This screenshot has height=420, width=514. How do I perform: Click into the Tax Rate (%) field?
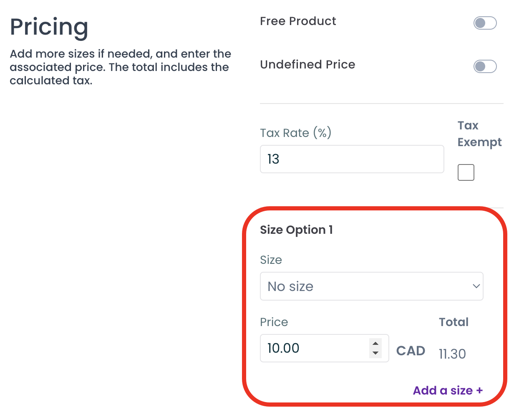(351, 159)
